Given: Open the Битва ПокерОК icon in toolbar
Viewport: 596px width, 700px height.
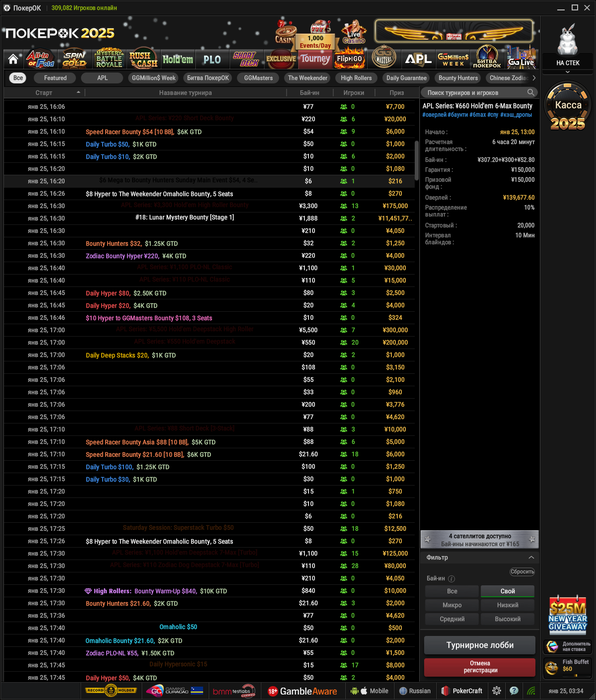Looking at the screenshot, I should (487, 57).
